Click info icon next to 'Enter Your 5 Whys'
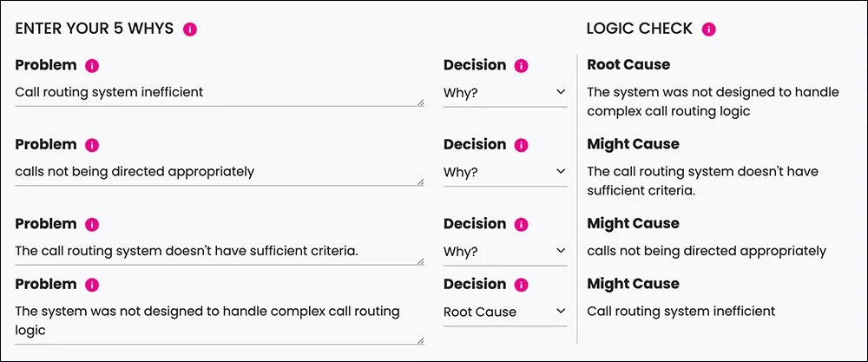The height and width of the screenshot is (362, 868). pyautogui.click(x=190, y=29)
